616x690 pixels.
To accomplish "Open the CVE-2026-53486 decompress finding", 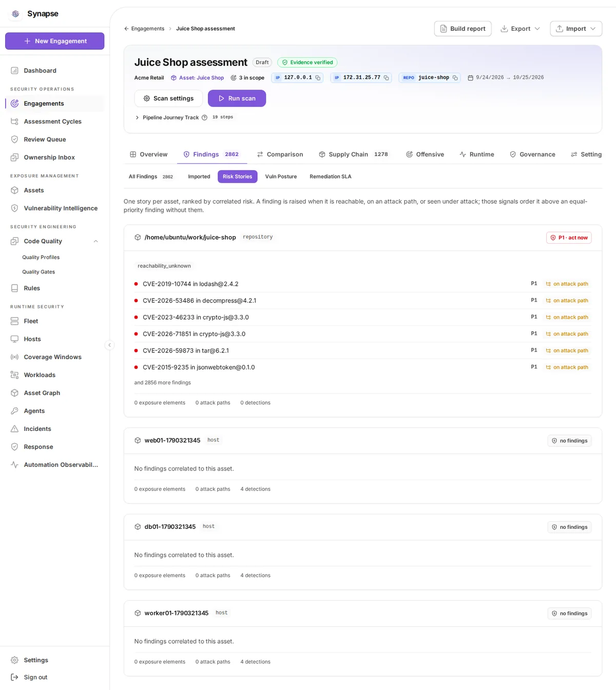I will coord(362,301).
